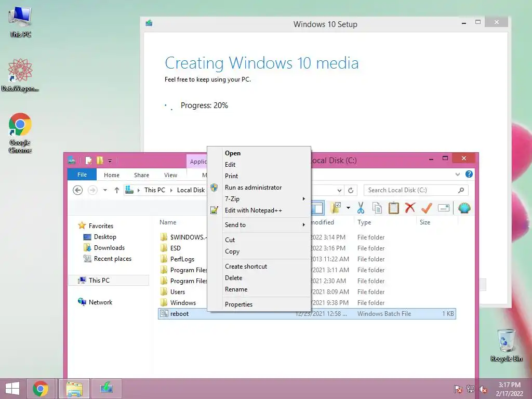Open the Customize Quick Access Toolbar dropdown
The image size is (532, 399).
tap(110, 161)
